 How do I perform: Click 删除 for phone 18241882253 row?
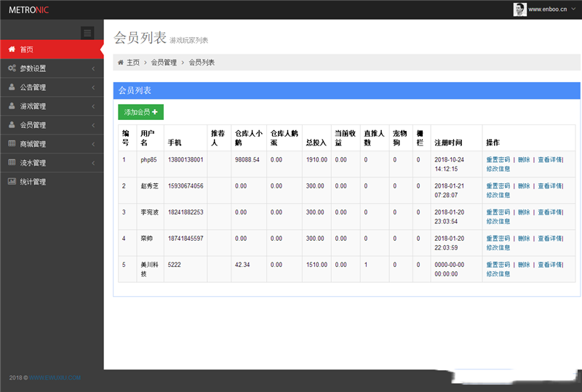(524, 212)
